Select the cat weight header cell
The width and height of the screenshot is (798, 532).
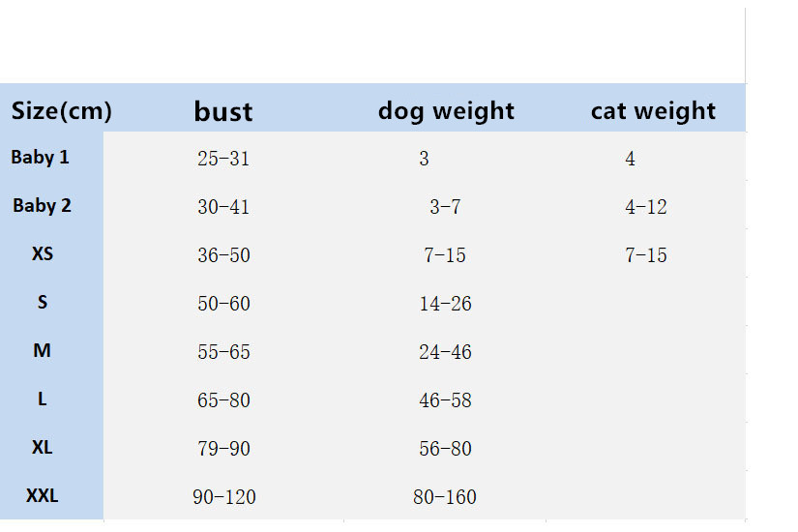653,111
